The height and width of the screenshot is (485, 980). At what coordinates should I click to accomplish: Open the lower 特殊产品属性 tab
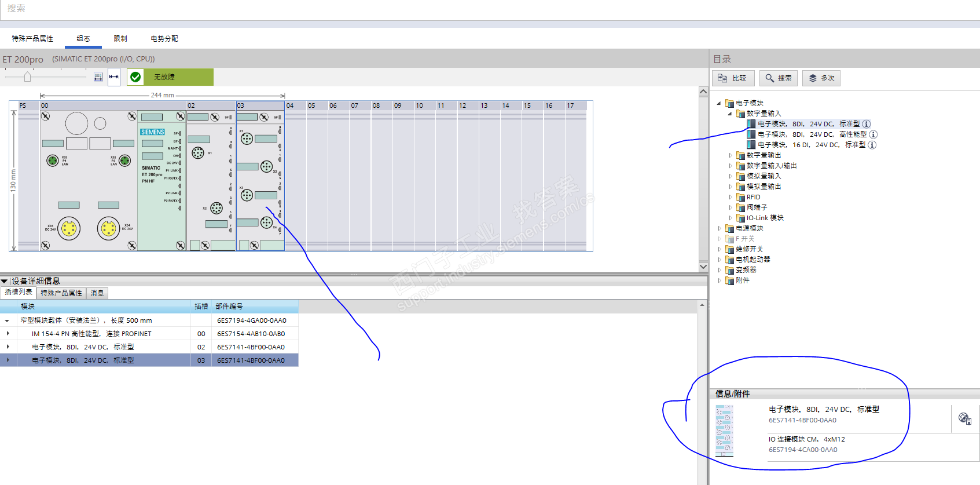[61, 293]
